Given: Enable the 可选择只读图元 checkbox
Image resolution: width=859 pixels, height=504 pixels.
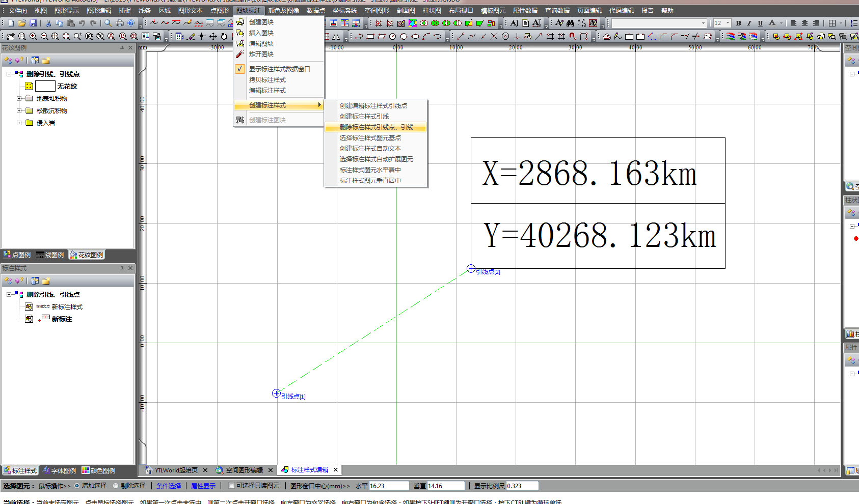Looking at the screenshot, I should 231,486.
